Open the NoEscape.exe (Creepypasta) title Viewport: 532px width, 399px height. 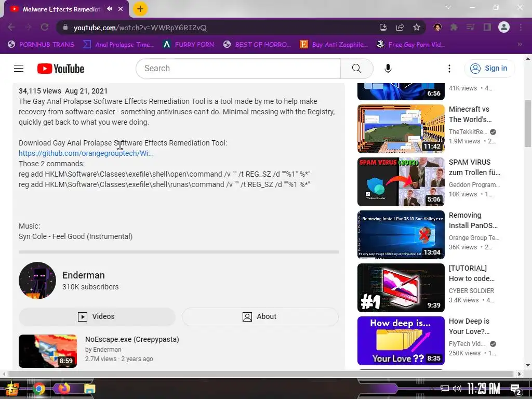pos(132,339)
